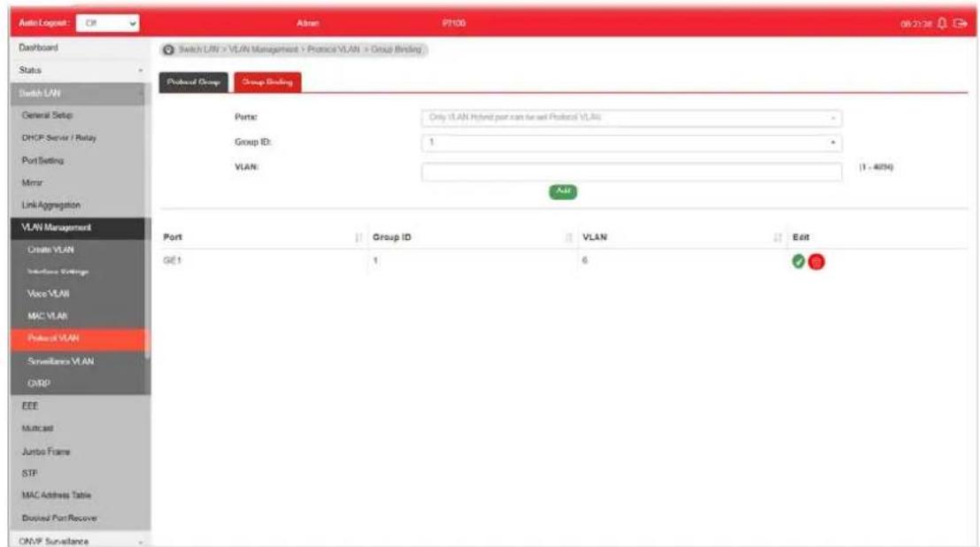980x547 pixels.
Task: Click the Group ID column header
Action: pyautogui.click(x=392, y=237)
